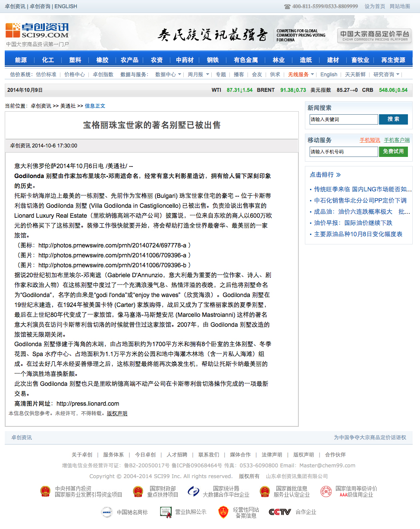
Task: Open the China Commodity Pricing Platform banner
Action: coord(374,36)
